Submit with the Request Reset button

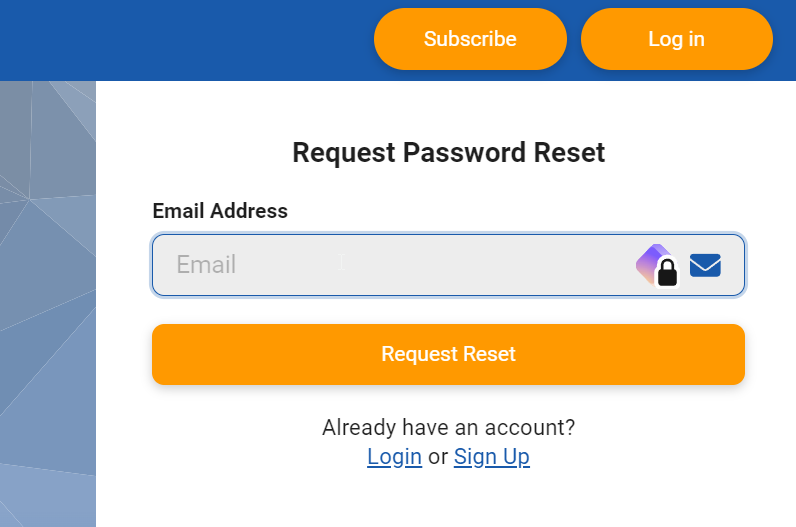[448, 354]
